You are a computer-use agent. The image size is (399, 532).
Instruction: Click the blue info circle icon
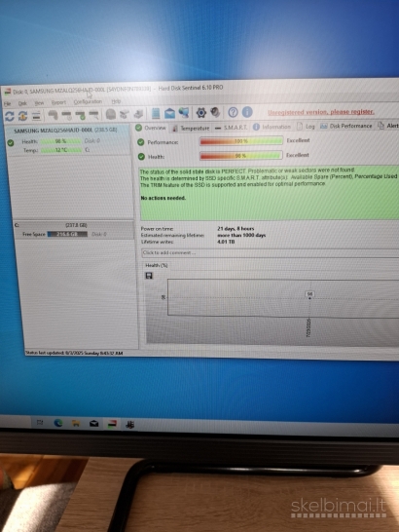click(247, 112)
